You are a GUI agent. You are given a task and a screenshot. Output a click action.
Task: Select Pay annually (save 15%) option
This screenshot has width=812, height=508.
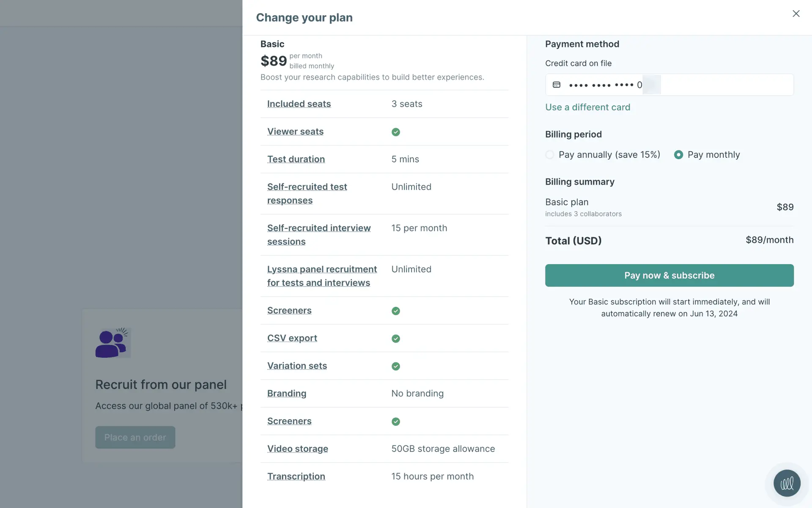[x=550, y=155]
